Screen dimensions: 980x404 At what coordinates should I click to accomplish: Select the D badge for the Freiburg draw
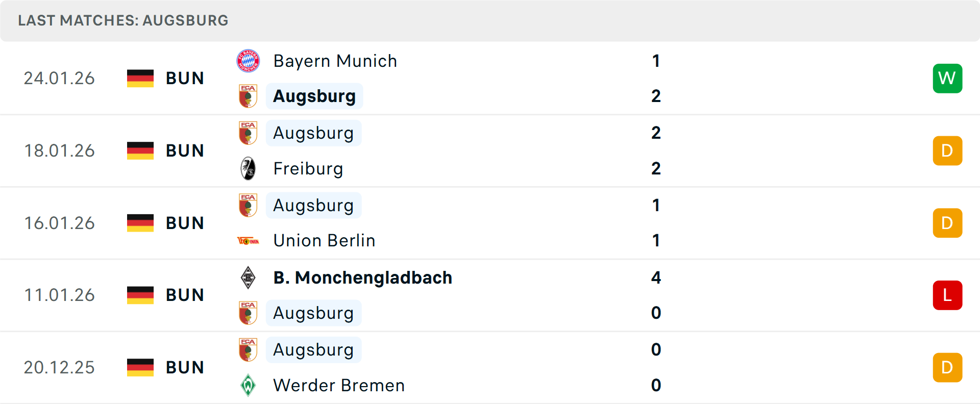pos(947,150)
